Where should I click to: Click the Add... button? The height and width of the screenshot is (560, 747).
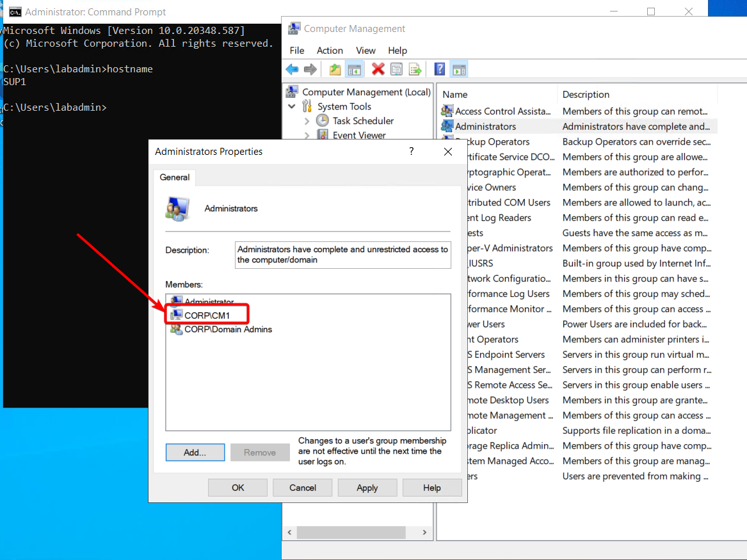(x=195, y=452)
